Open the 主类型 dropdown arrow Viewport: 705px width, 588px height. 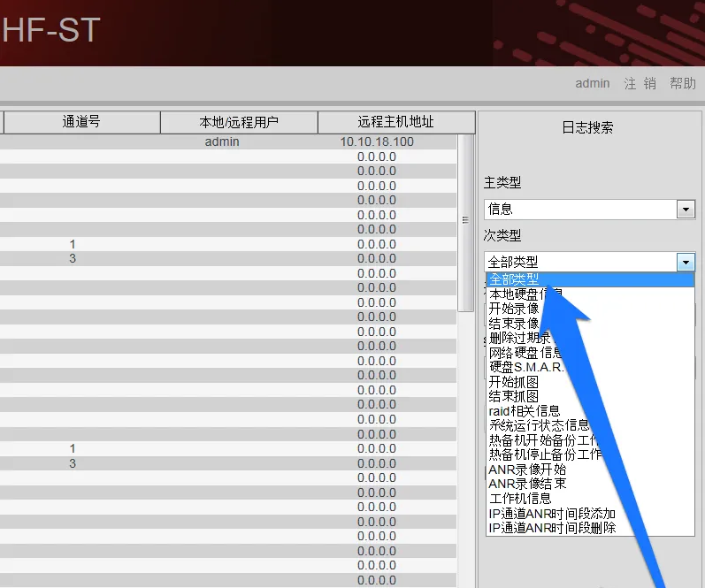tap(686, 210)
